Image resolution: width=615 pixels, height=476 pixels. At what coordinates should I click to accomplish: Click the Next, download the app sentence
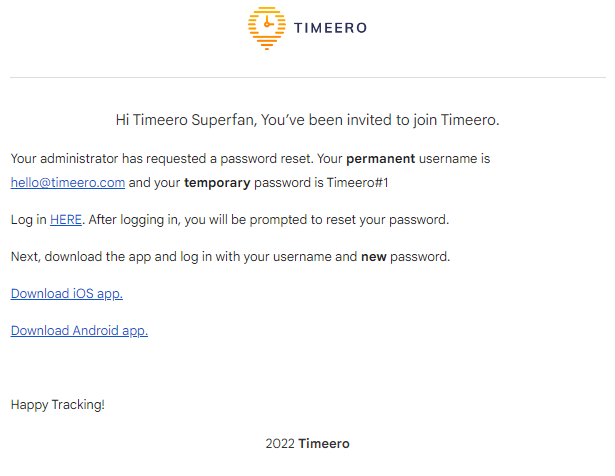tap(230, 257)
